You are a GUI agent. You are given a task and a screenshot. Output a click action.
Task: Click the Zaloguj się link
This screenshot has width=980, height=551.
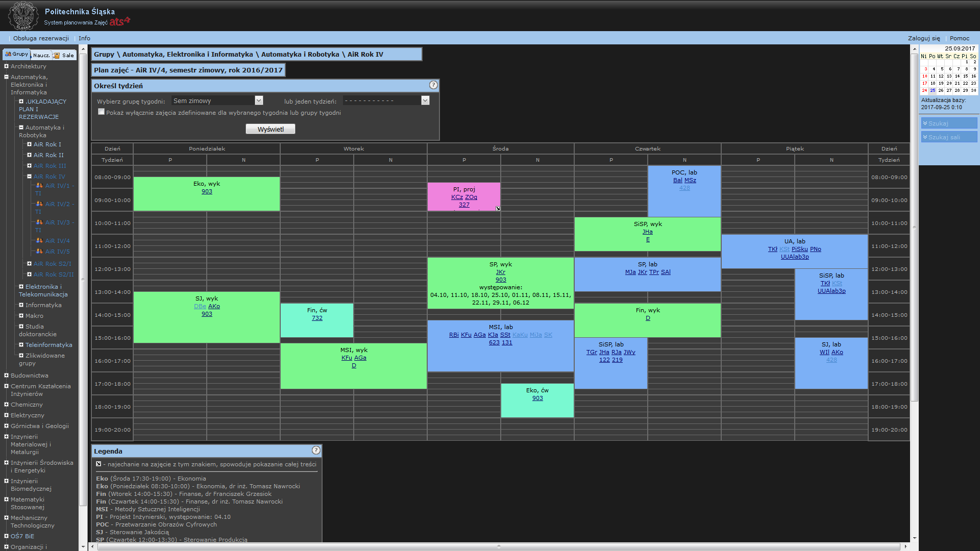pyautogui.click(x=923, y=38)
